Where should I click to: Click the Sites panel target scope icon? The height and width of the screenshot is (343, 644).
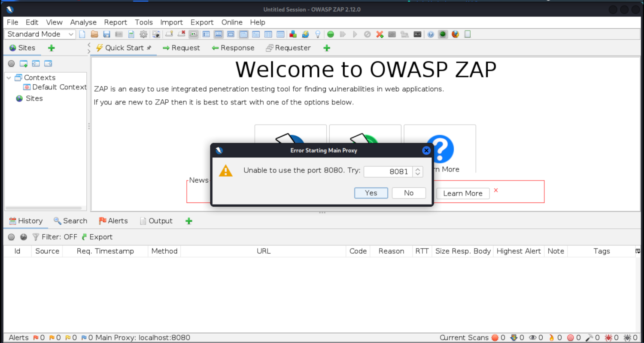[11, 64]
